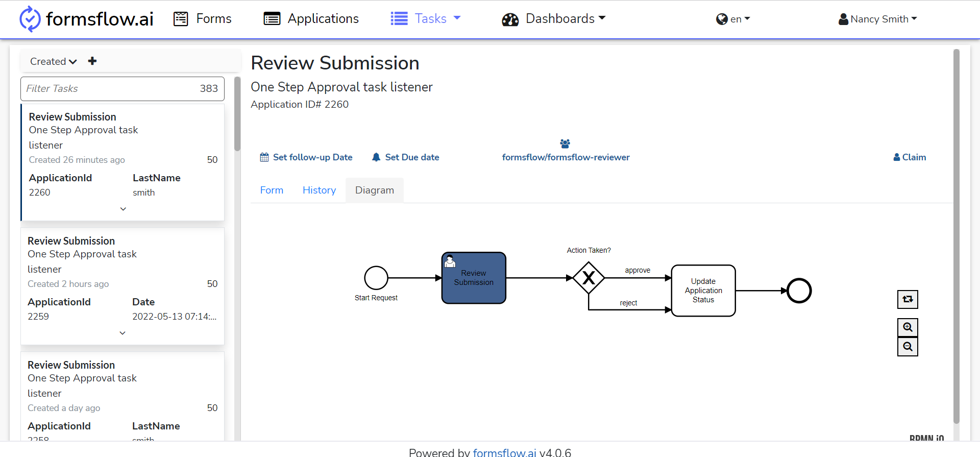Screen dimensions: 980x457
Task: Expand the chevron on the 2259 task card
Action: coord(122,333)
